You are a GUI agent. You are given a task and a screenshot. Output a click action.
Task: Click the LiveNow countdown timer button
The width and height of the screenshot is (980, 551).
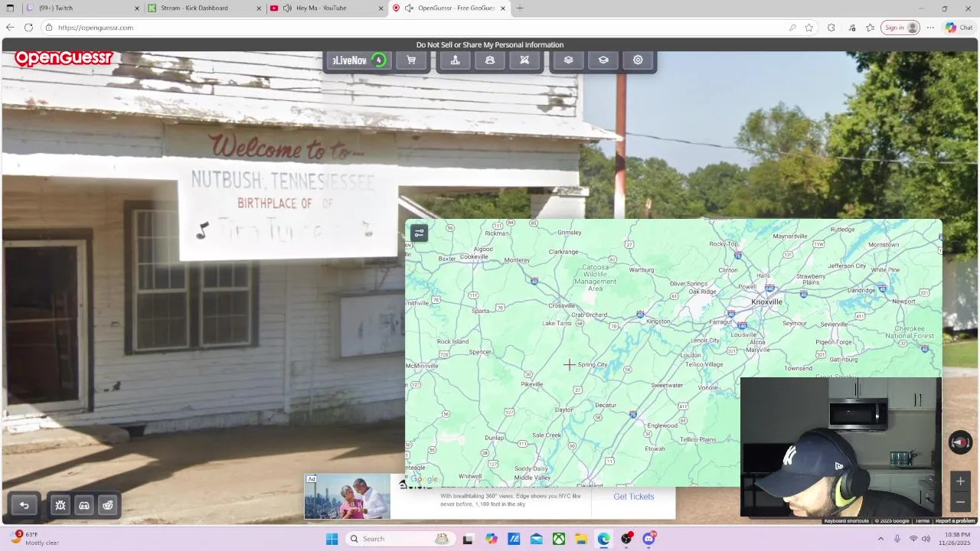[x=359, y=60]
